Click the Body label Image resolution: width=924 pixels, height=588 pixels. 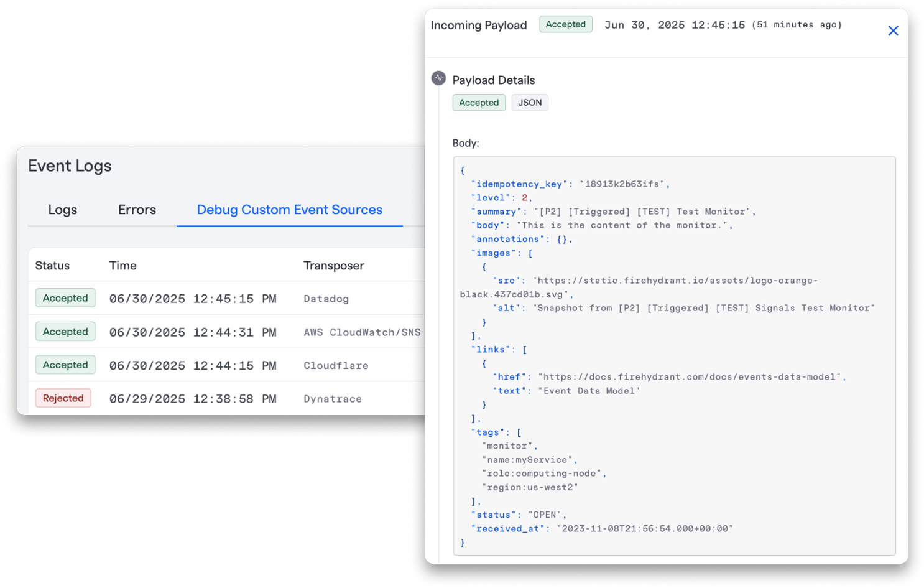coord(466,143)
